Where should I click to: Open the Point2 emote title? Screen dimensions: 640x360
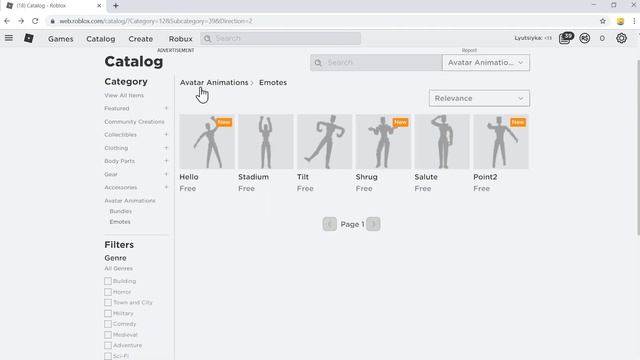pyautogui.click(x=485, y=177)
